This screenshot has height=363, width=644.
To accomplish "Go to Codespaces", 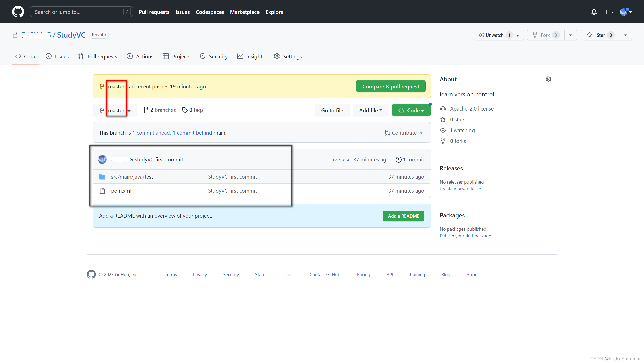I will [209, 12].
